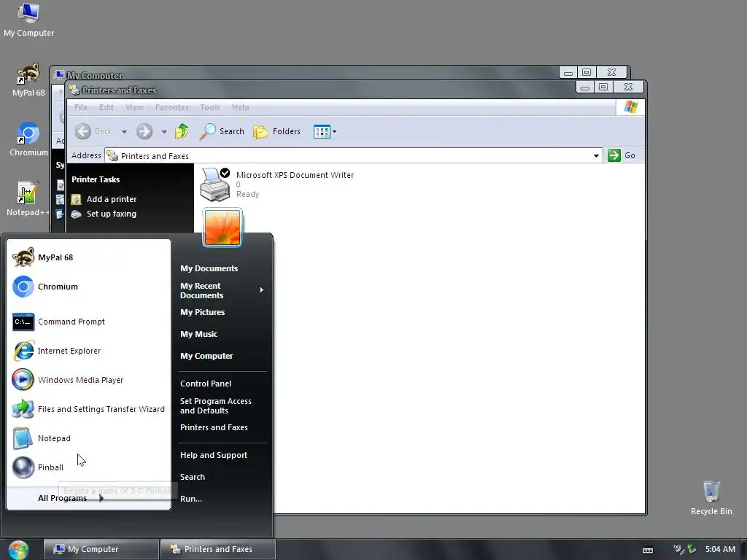Start Files and Settings Transfer Wizard
Screen dimensions: 747x560
tap(89, 409)
